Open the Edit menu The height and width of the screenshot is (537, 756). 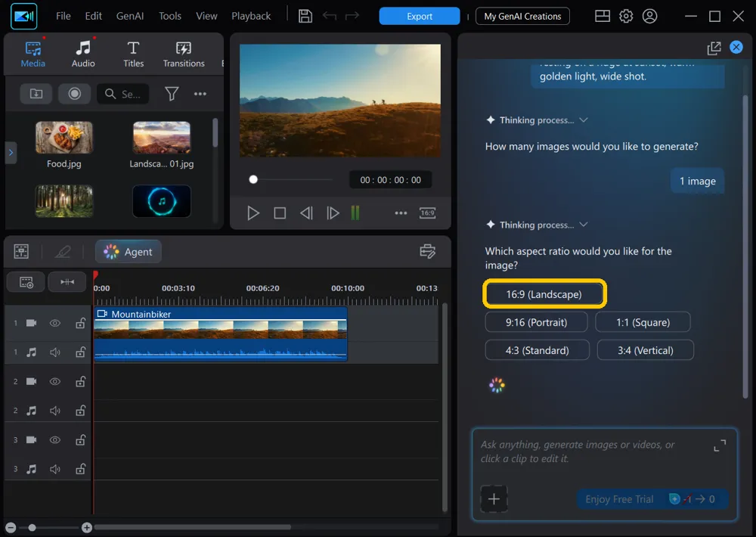pos(93,16)
